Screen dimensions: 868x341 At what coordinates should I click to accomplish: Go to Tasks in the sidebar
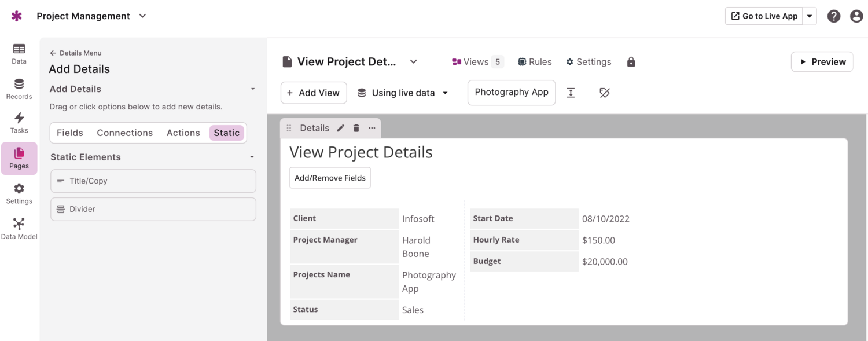coord(19,123)
